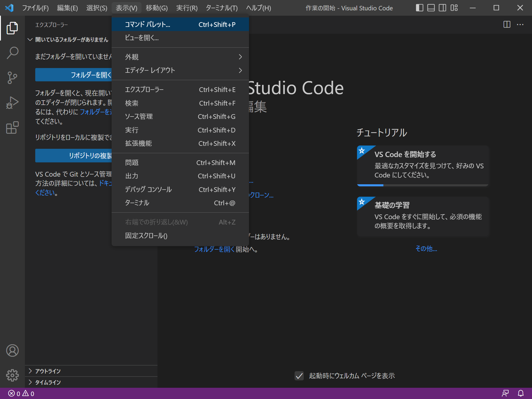Image resolution: width=532 pixels, height=399 pixels.
Task: Click the その他... tutorial link
Action: (x=426, y=249)
